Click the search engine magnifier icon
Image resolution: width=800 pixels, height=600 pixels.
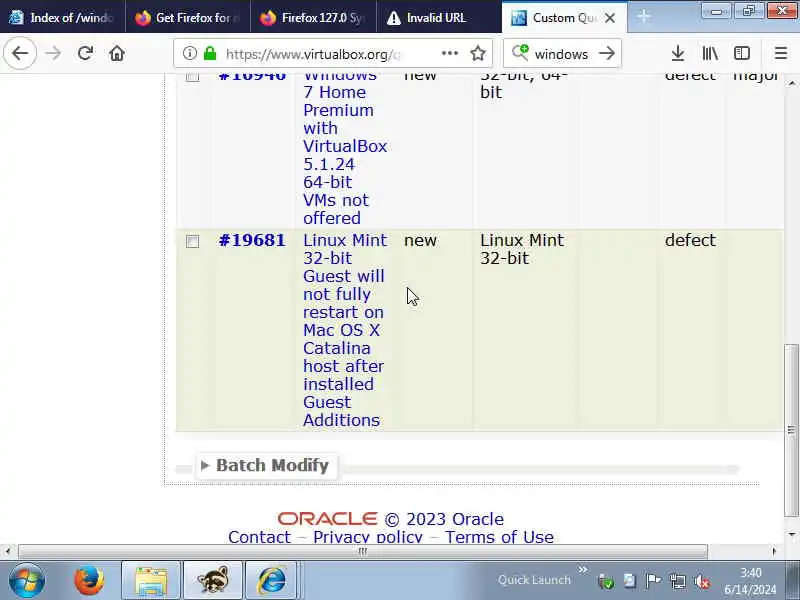(x=520, y=52)
